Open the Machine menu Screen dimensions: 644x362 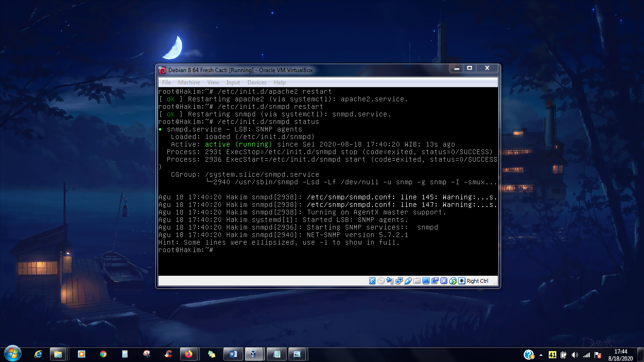point(189,82)
